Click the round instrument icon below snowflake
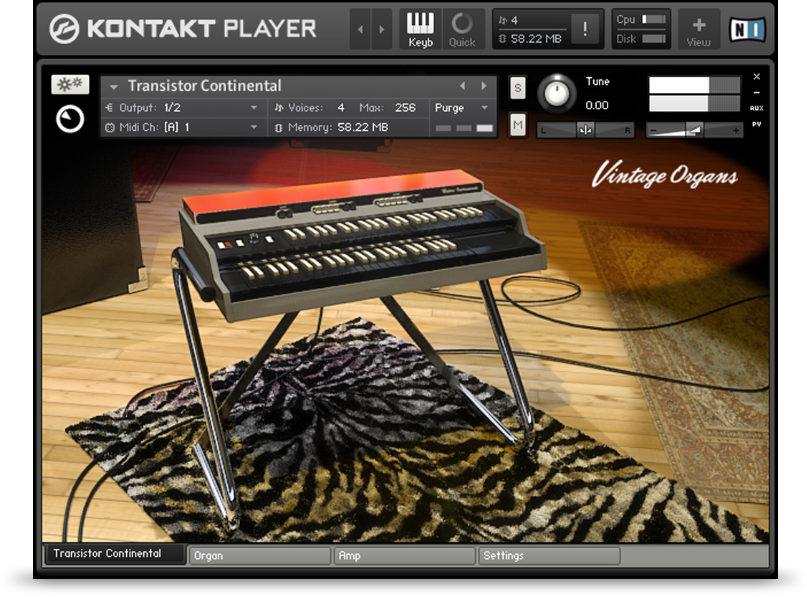This screenshot has width=807, height=597. 69,119
